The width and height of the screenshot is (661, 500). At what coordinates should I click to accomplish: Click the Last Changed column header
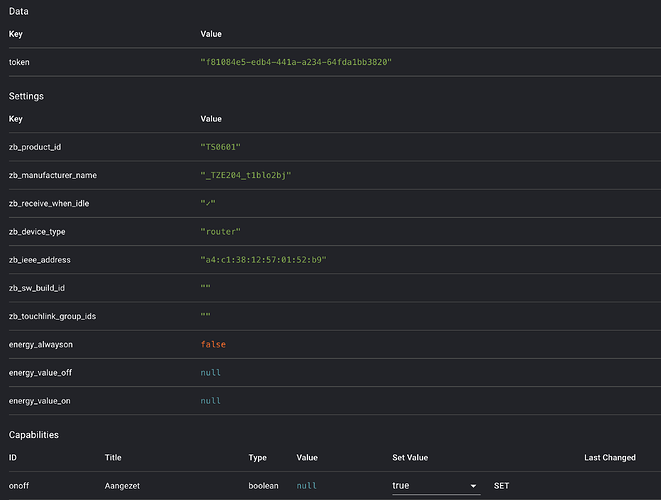coord(610,457)
